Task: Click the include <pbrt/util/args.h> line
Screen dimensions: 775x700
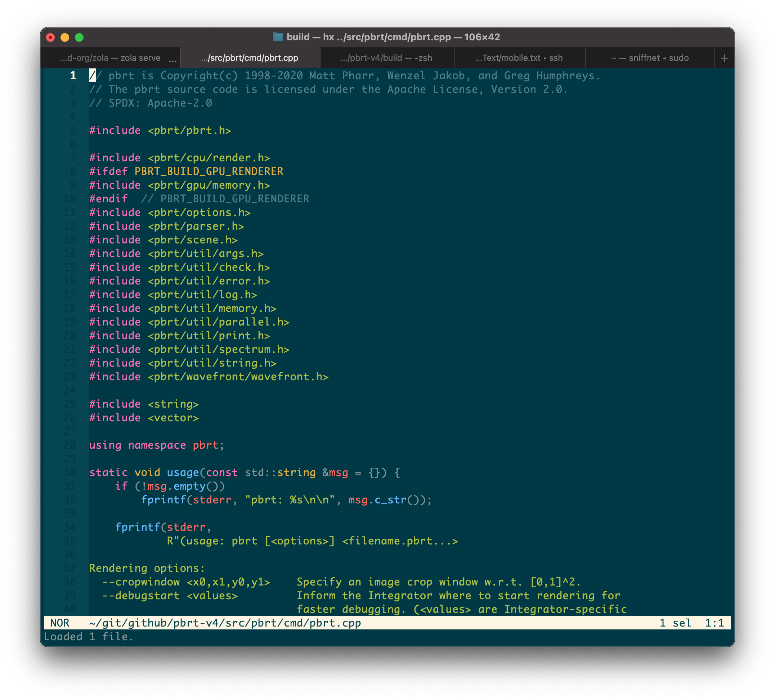Action: [x=176, y=253]
